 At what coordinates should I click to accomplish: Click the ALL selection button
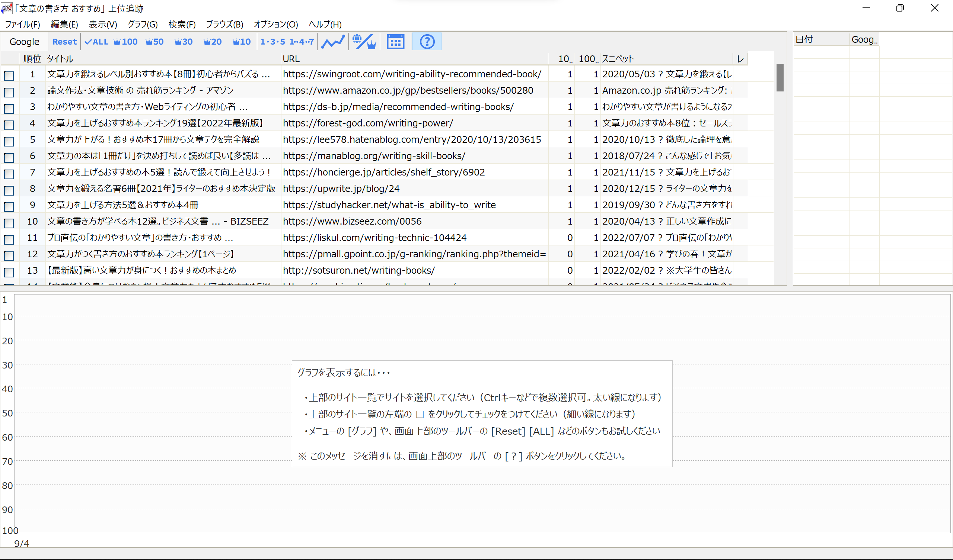pyautogui.click(x=96, y=42)
